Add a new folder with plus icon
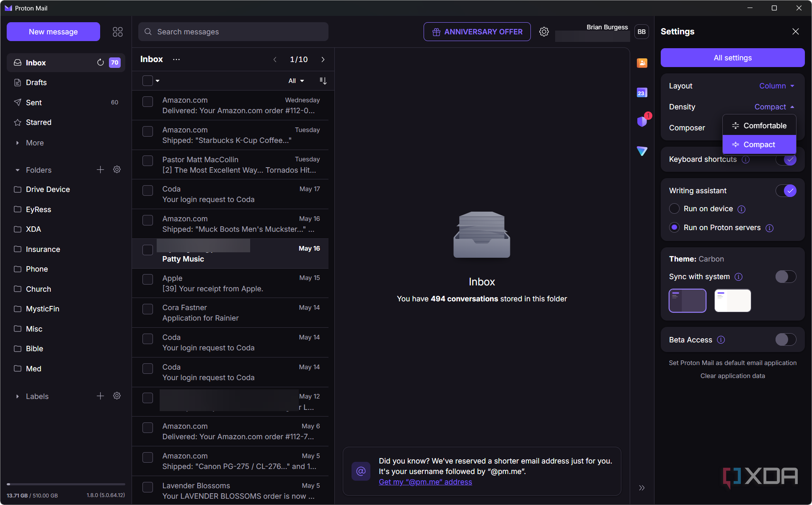The image size is (812, 505). [x=100, y=170]
